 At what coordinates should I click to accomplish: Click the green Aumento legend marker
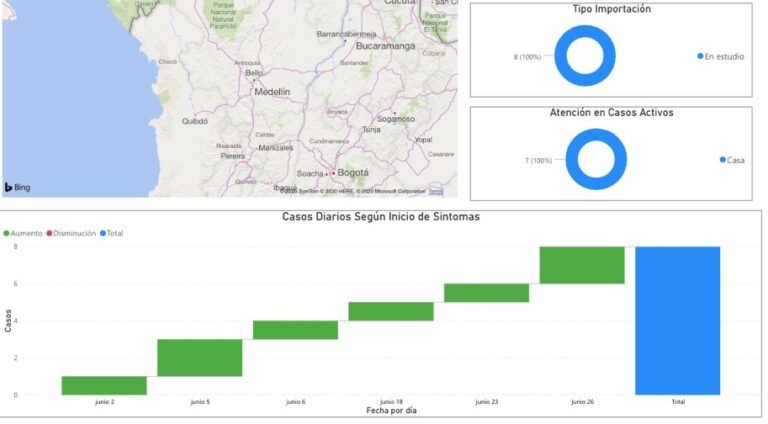(7, 233)
